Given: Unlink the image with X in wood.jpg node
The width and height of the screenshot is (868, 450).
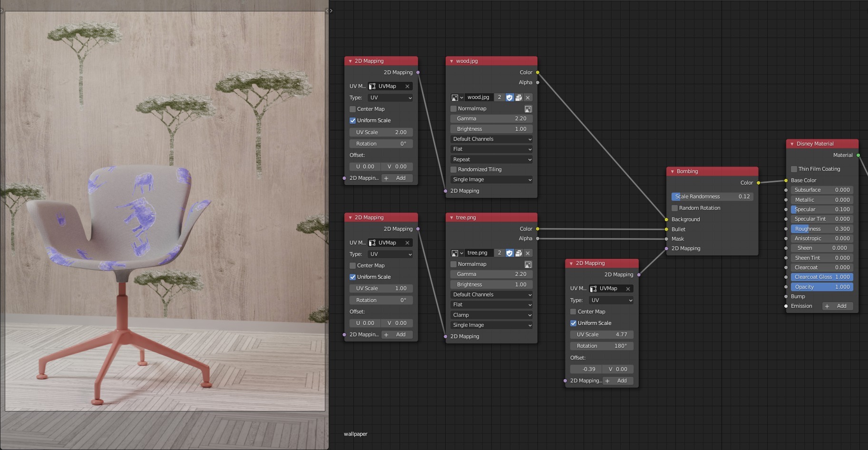Looking at the screenshot, I should [x=527, y=98].
